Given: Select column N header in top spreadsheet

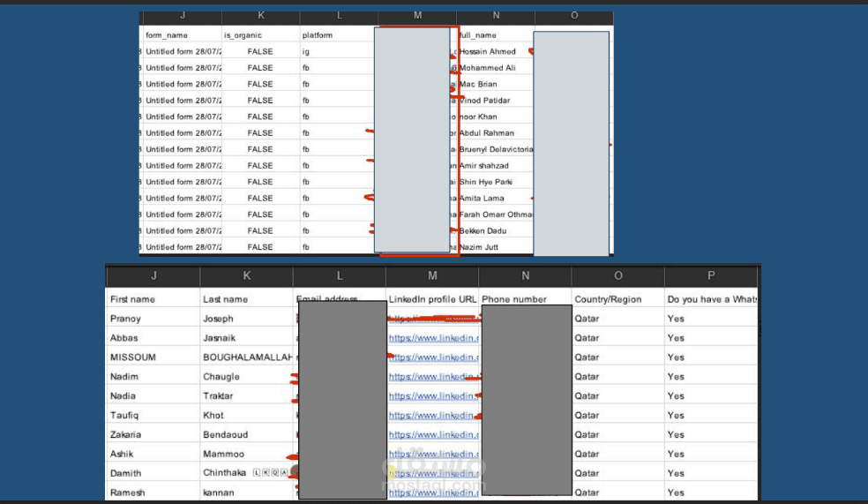Looking at the screenshot, I should click(x=496, y=17).
